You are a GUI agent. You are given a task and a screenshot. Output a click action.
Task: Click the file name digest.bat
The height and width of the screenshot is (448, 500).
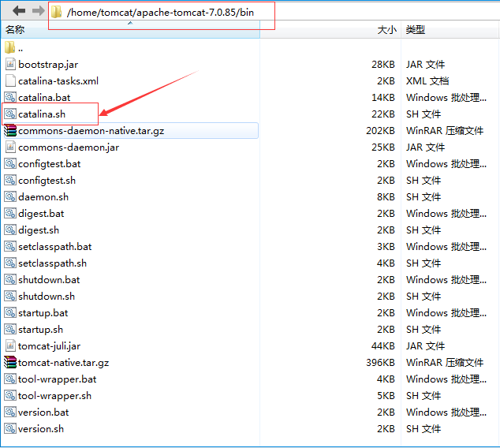41,214
